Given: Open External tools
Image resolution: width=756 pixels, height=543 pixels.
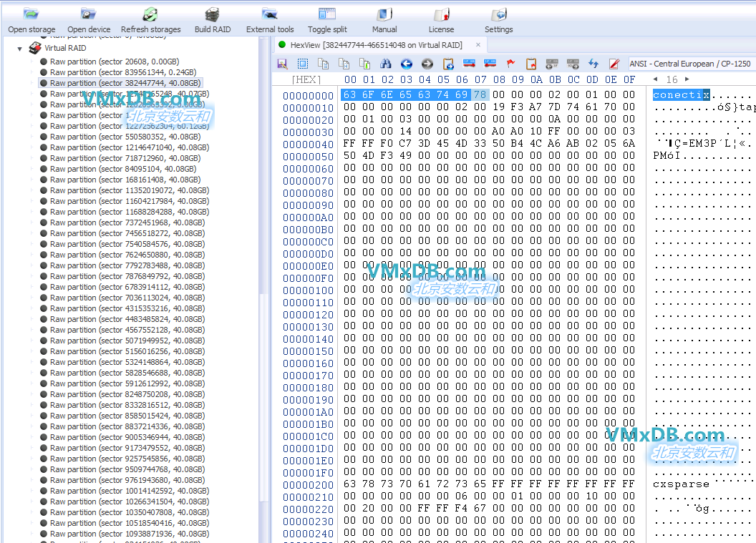Looking at the screenshot, I should tap(269, 20).
